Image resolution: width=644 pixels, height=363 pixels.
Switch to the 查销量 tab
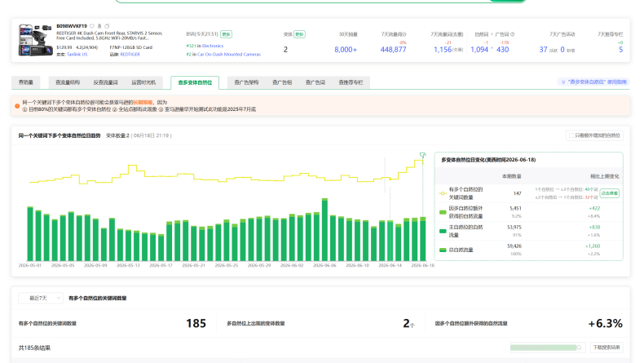(x=26, y=82)
